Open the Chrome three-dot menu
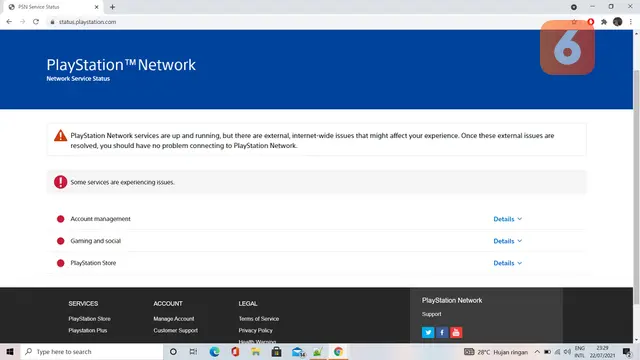 (x=631, y=22)
